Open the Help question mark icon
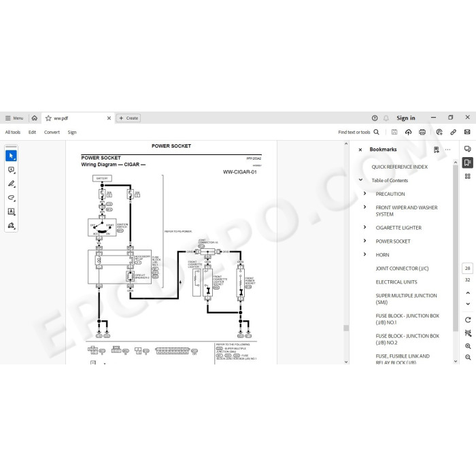 tap(375, 118)
